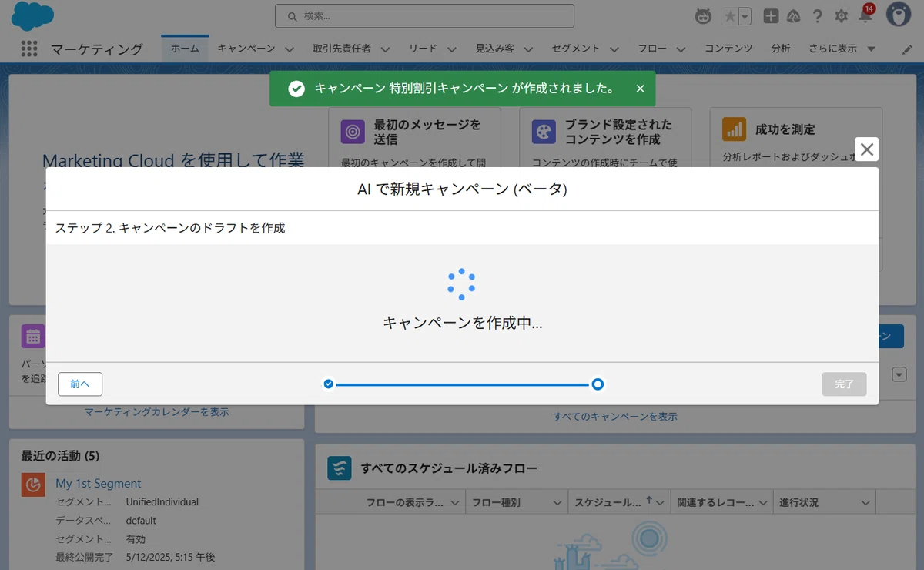Expand the キャンペーン tab chevron
This screenshot has width=924, height=570.
click(x=290, y=49)
